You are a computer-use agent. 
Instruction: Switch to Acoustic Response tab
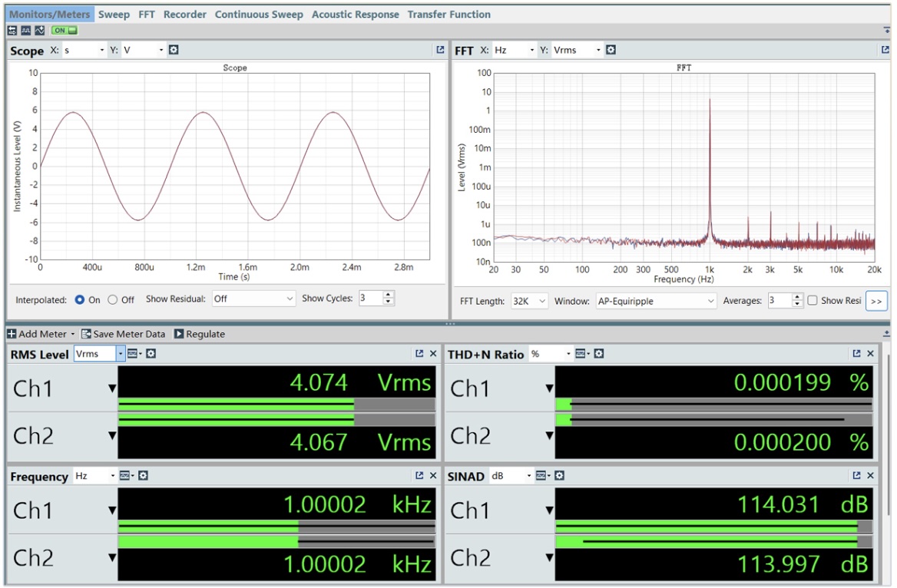pyautogui.click(x=356, y=15)
